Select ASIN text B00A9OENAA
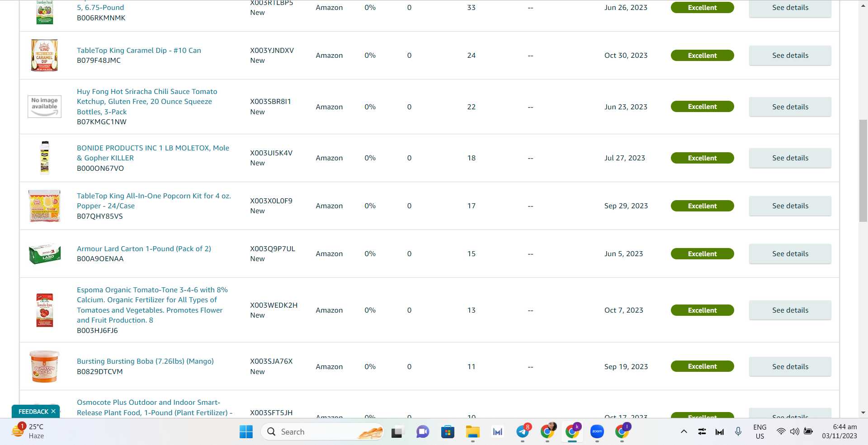 [x=100, y=258]
